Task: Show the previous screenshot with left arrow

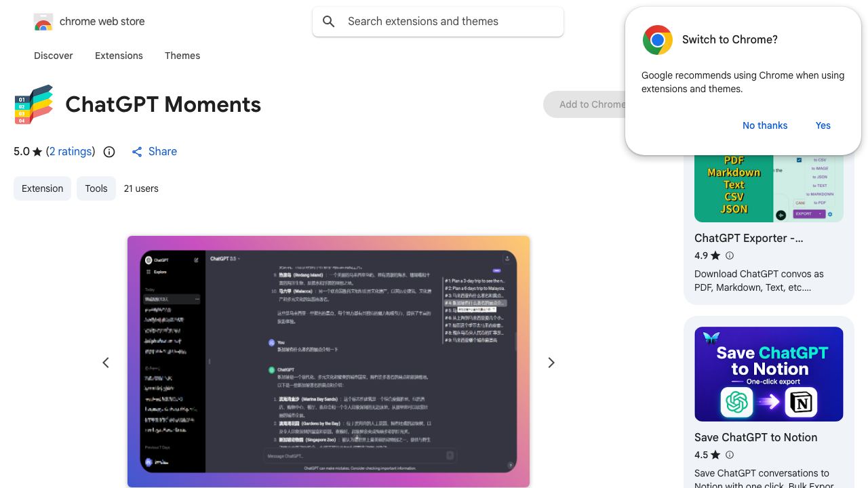Action: click(106, 363)
